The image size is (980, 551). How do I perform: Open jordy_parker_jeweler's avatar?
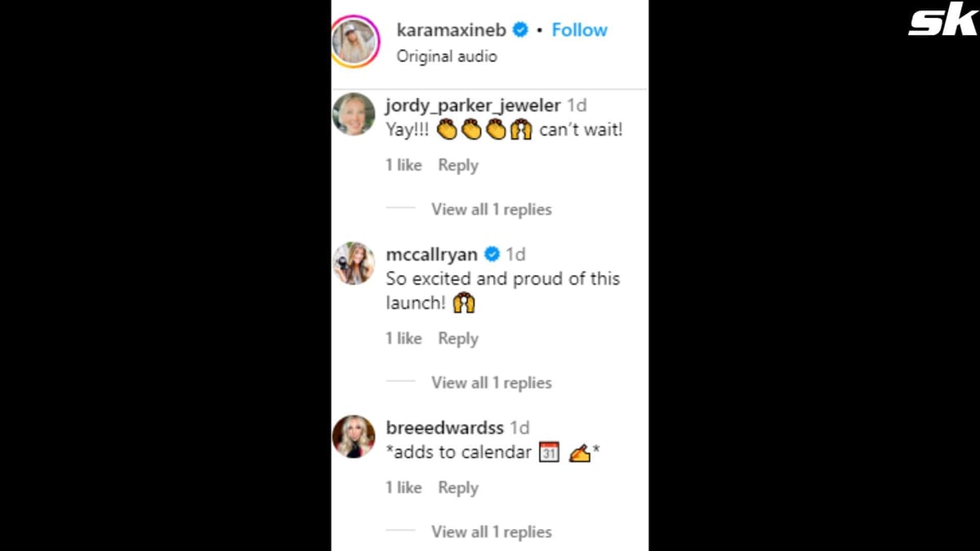[x=354, y=113]
